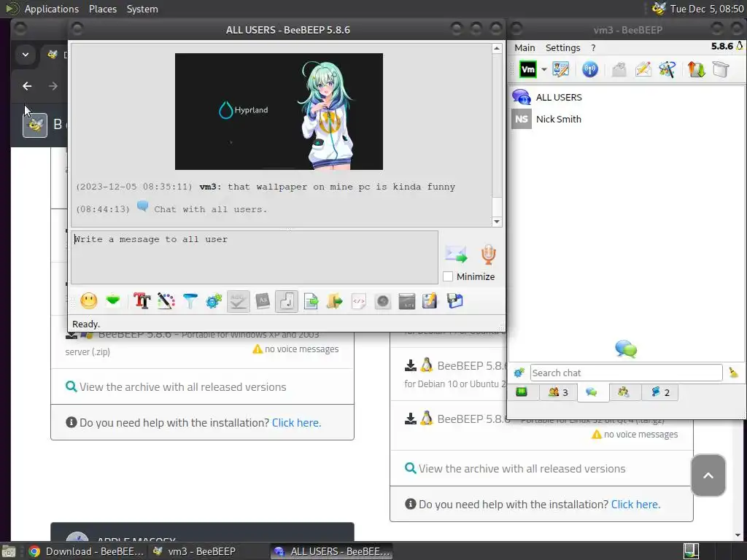Click the dark window screenshot icon

(407, 301)
